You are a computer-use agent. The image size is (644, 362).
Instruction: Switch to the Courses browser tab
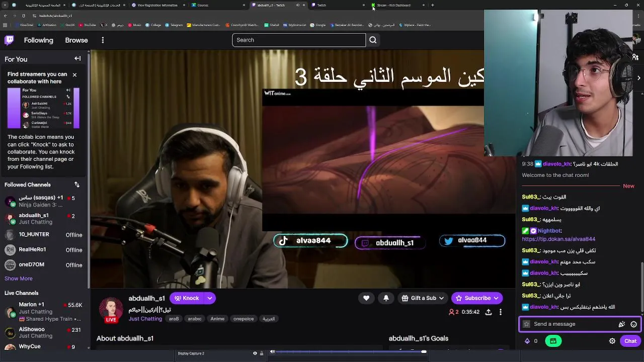coord(218,5)
